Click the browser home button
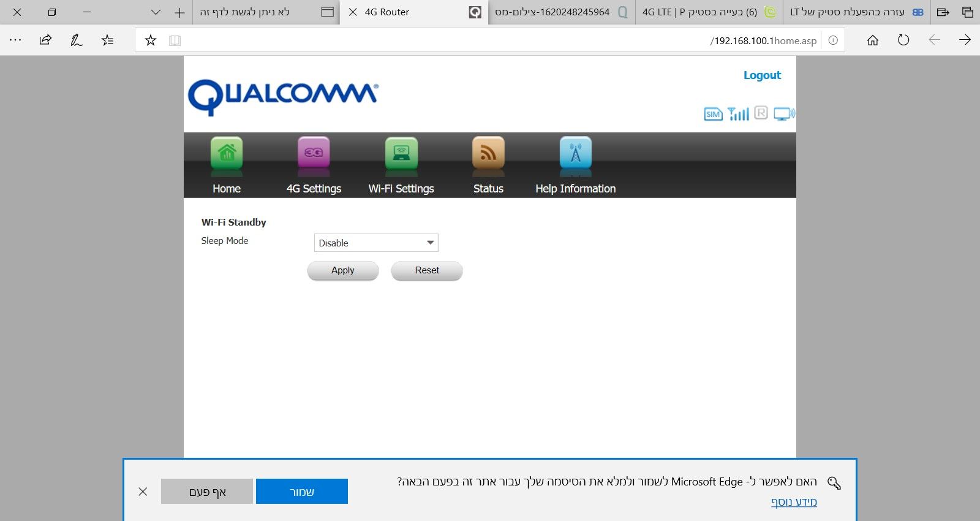Screen dimensions: 980x521 pyautogui.click(x=873, y=40)
